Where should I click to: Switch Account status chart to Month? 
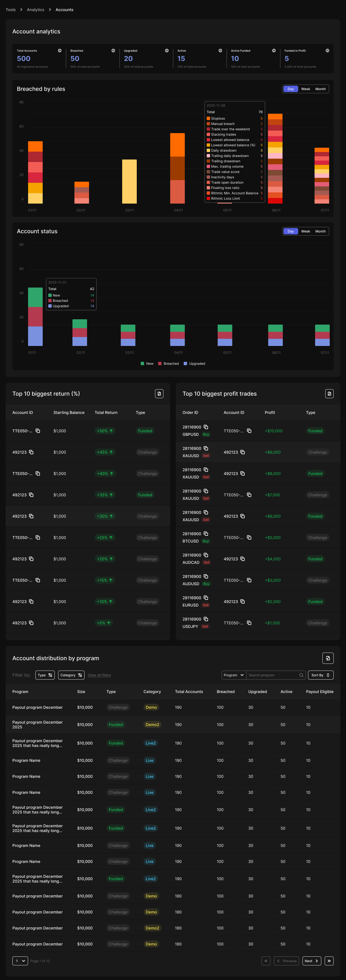click(x=320, y=231)
